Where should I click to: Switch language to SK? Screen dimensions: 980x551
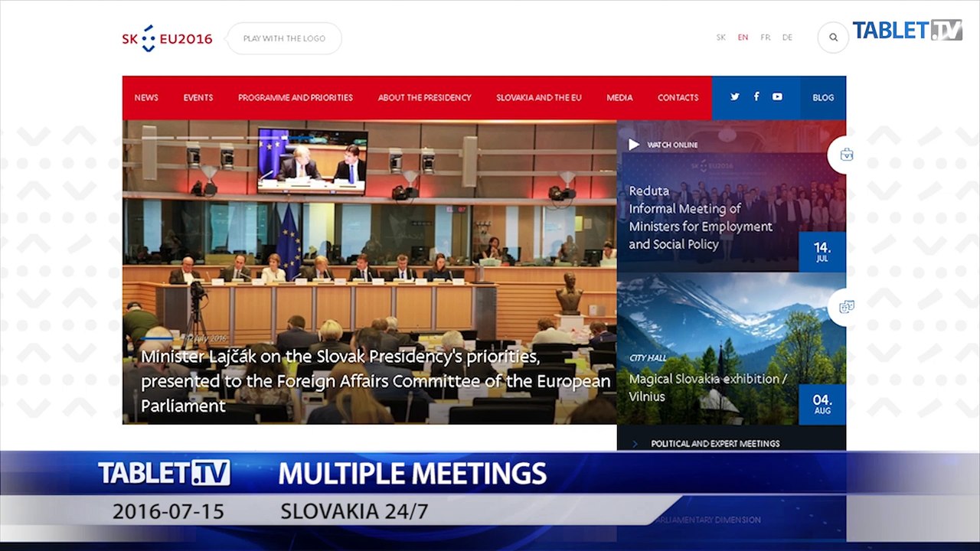(x=721, y=37)
